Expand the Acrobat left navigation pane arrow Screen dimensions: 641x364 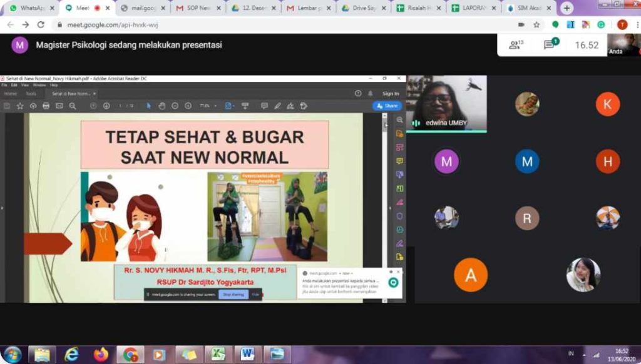[2, 208]
